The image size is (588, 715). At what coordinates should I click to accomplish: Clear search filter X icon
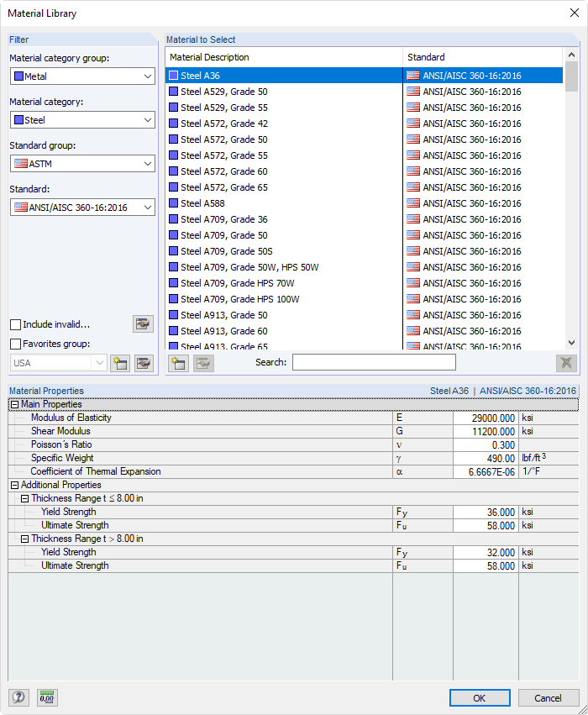pos(566,363)
